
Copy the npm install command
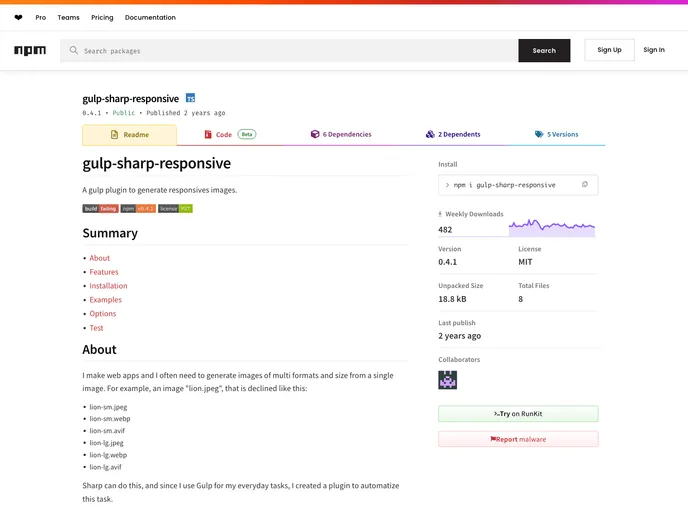[585, 184]
